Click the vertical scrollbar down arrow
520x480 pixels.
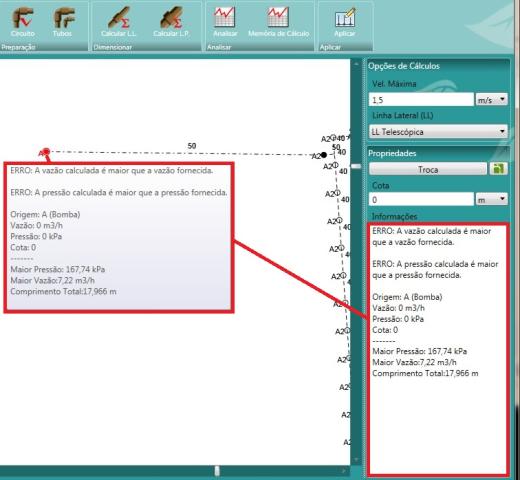(356, 460)
